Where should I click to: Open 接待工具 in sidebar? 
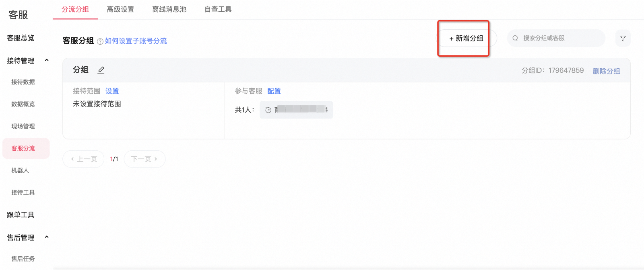23,192
